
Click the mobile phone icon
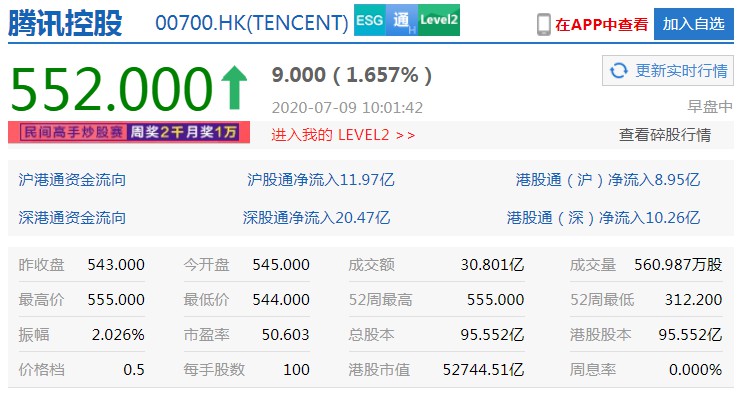click(544, 24)
